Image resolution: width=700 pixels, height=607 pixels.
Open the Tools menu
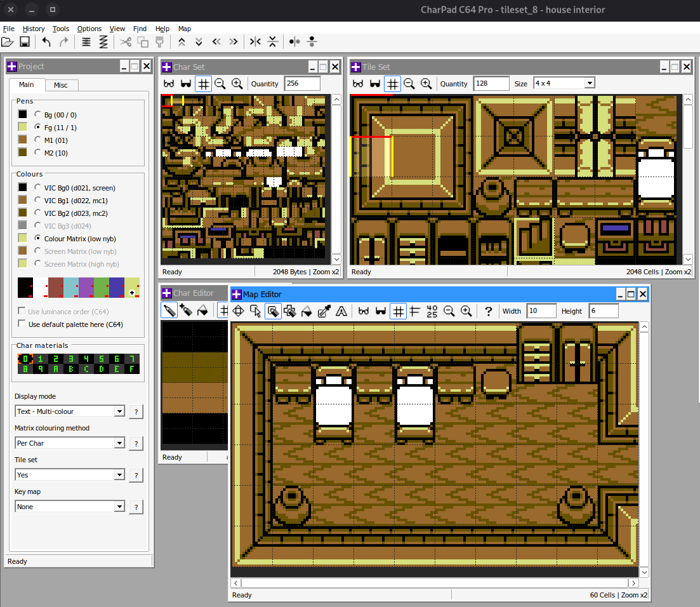61,29
